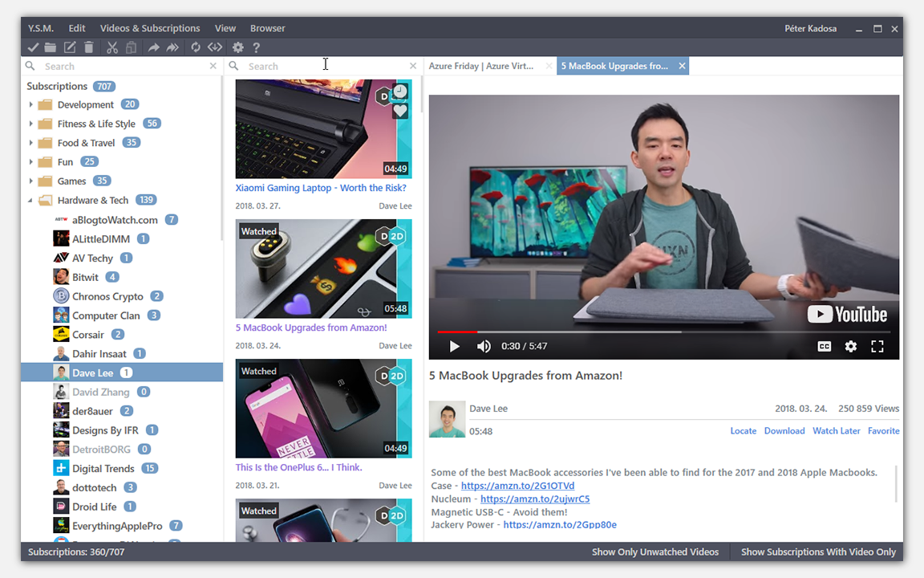Screen dimensions: 924x578
Task: Open the Browser menu
Action: pos(268,28)
